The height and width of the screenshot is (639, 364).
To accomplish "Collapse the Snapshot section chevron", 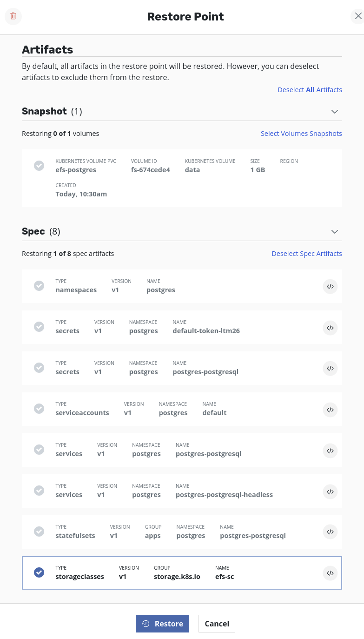I will 334,112.
